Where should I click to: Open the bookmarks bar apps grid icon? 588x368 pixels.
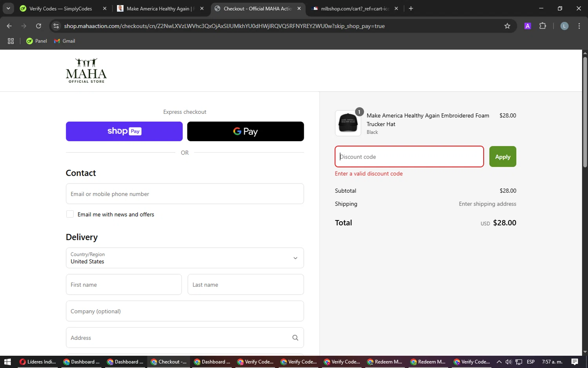(11, 41)
